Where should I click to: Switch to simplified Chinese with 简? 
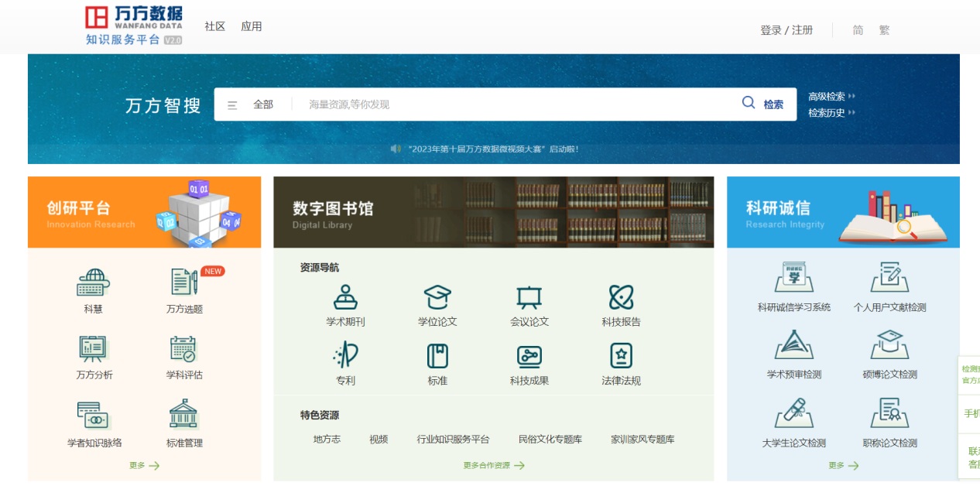point(858,30)
